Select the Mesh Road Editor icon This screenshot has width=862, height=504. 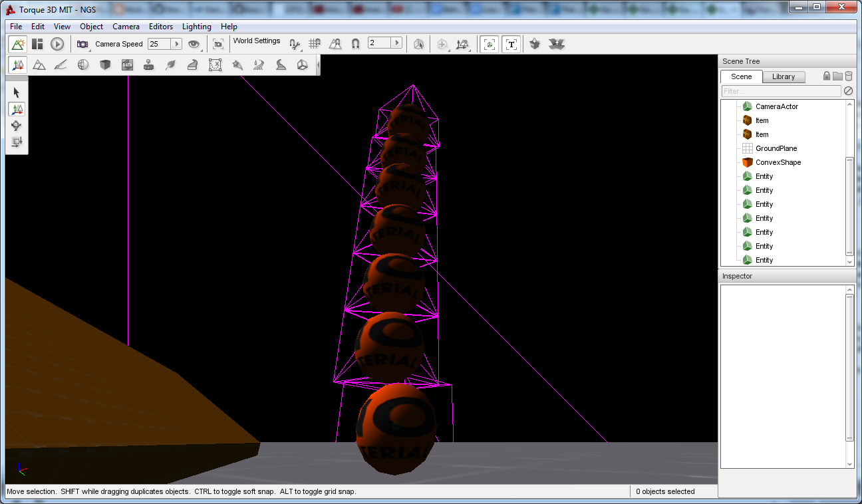pos(192,64)
